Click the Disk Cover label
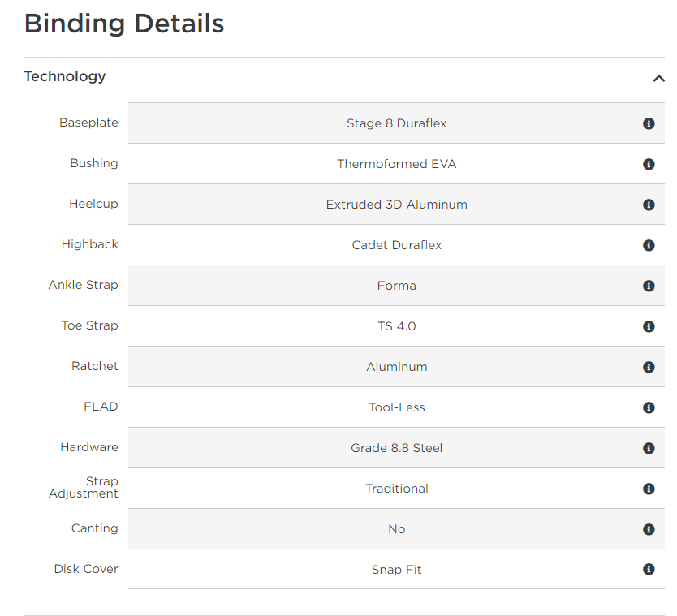Viewport: 677px width, 616px height. (86, 569)
